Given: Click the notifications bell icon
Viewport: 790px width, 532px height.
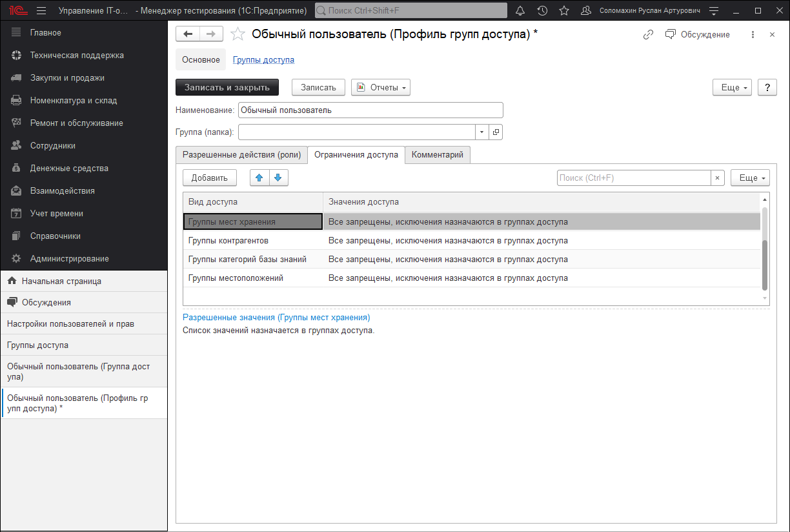Looking at the screenshot, I should pyautogui.click(x=521, y=11).
